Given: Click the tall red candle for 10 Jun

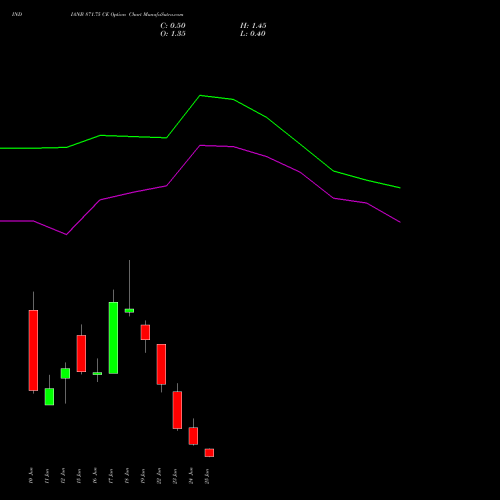Looking at the screenshot, I should coord(33,350).
